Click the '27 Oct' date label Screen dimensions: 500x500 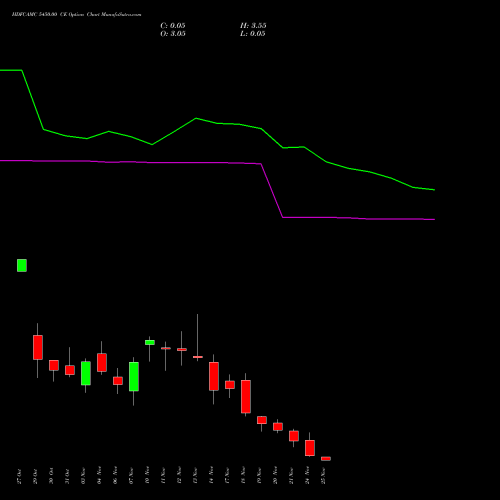19,476
